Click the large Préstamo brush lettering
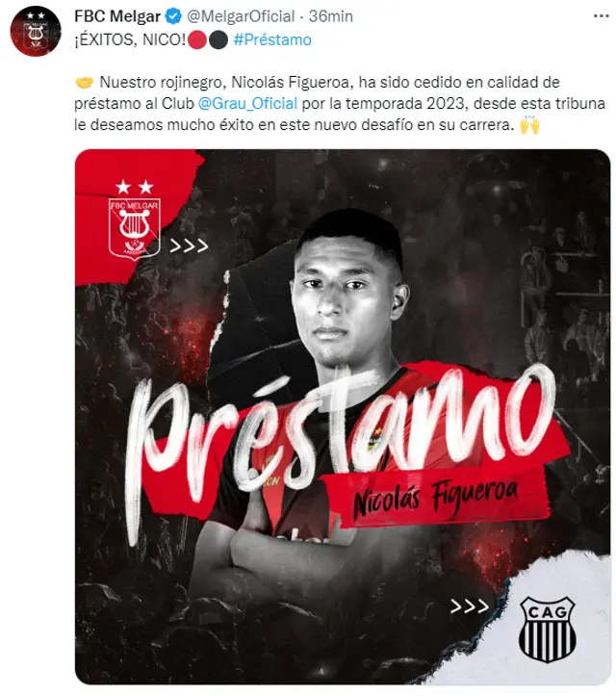The width and height of the screenshot is (616, 696). (x=339, y=448)
